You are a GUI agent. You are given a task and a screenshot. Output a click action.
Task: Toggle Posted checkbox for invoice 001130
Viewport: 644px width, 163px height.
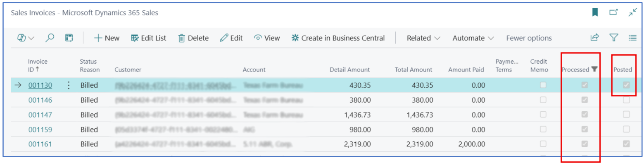(626, 85)
